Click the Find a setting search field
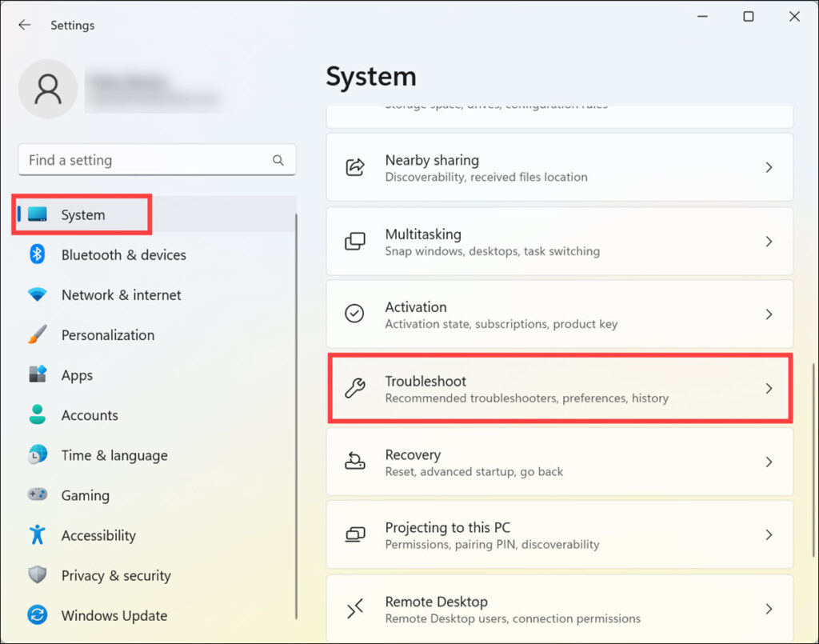819x644 pixels. tap(144, 160)
